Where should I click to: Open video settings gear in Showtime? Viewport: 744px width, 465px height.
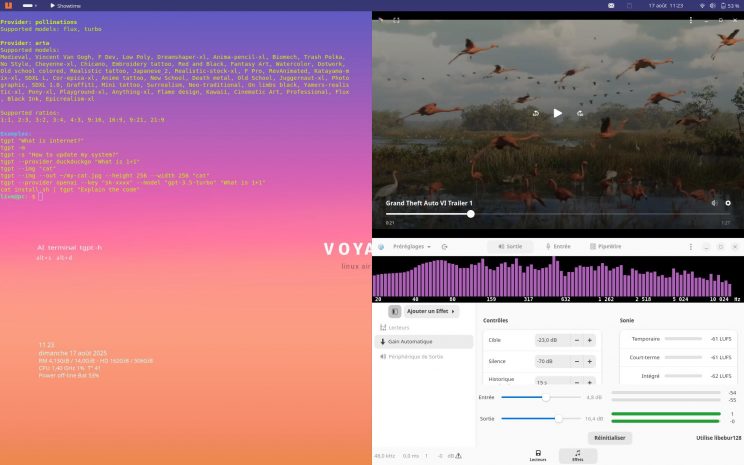tap(728, 203)
